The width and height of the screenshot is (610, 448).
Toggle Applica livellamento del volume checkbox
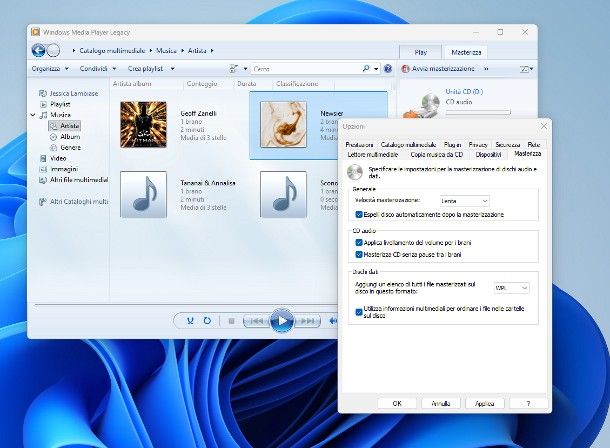(x=359, y=242)
